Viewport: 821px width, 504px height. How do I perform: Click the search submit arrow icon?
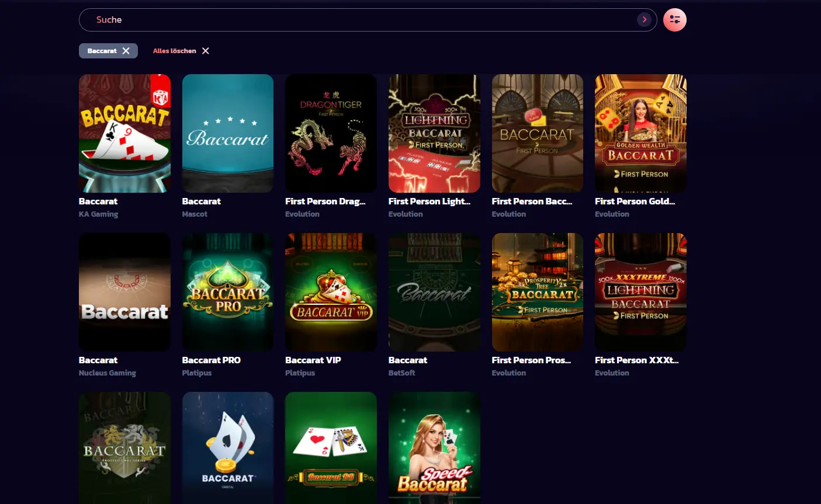[x=644, y=20]
